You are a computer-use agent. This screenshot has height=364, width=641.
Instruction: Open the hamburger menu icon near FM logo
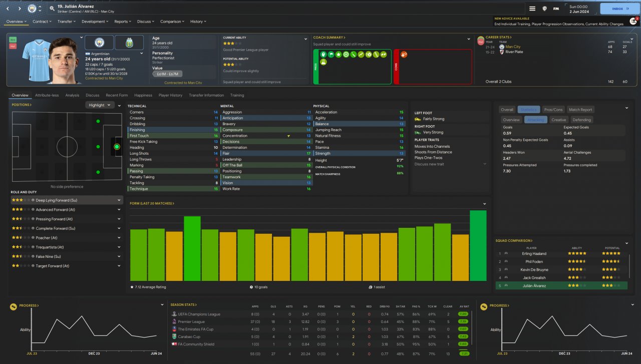coord(532,9)
